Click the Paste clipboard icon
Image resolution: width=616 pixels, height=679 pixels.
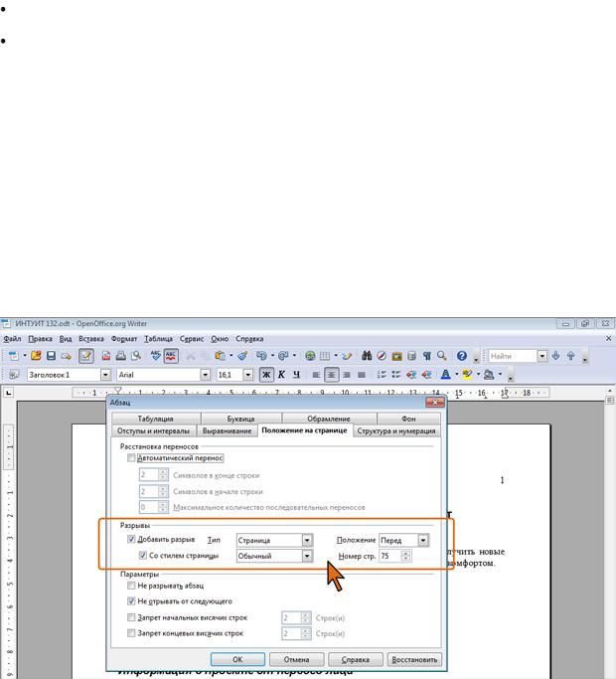(221, 356)
